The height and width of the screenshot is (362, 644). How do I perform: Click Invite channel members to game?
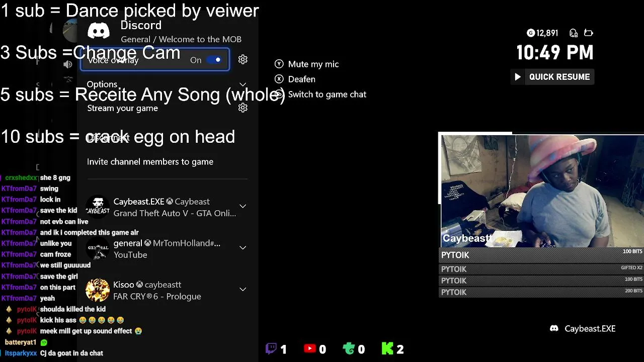coord(150,161)
